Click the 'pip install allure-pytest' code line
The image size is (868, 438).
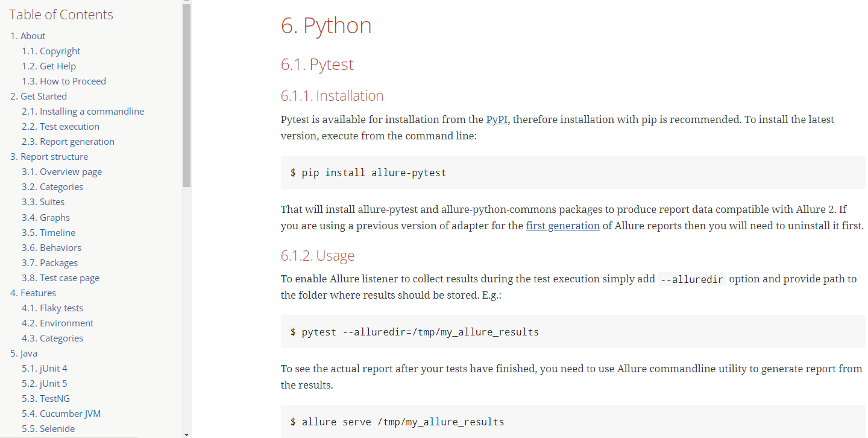pos(368,173)
